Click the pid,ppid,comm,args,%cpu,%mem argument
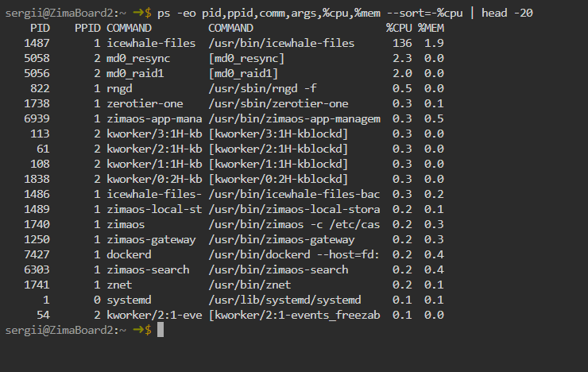The width and height of the screenshot is (588, 372). point(291,14)
